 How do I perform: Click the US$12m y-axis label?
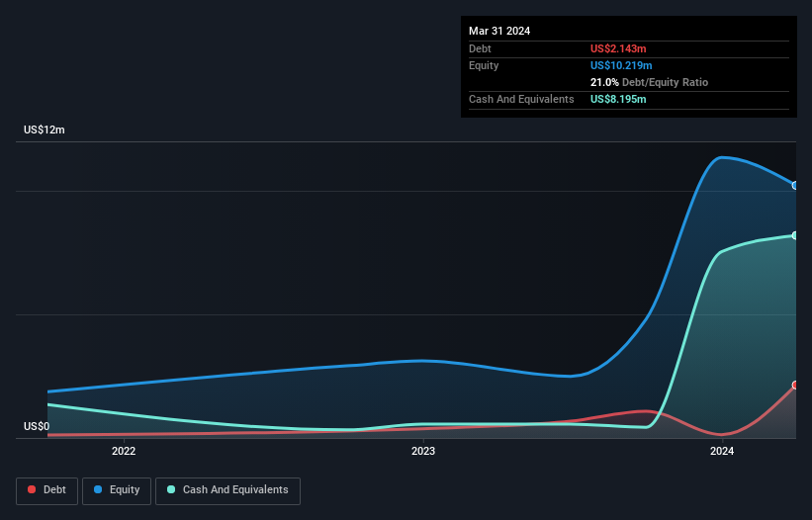pyautogui.click(x=45, y=130)
